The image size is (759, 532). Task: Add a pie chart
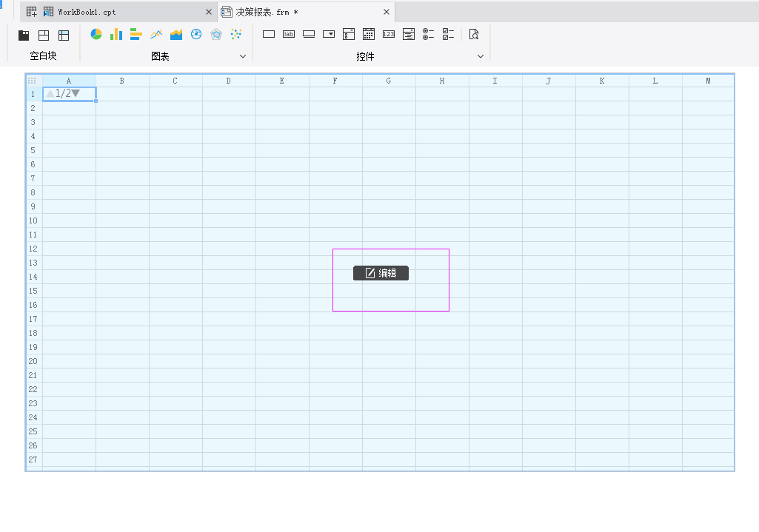click(x=96, y=34)
